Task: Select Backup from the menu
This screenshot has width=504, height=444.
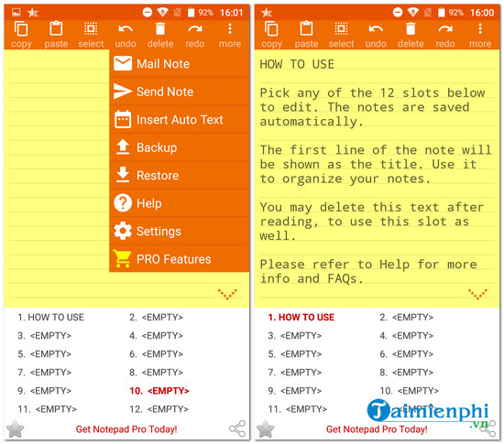Action: pyautogui.click(x=180, y=147)
